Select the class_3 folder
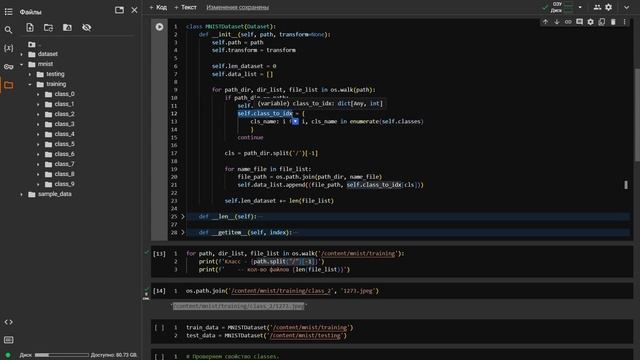The height and width of the screenshot is (360, 640). click(x=64, y=124)
